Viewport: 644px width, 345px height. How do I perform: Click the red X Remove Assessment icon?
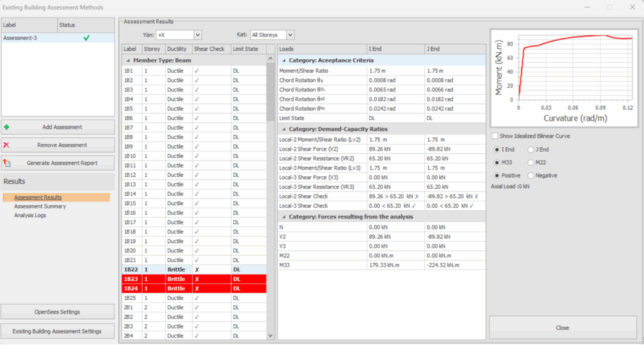coord(7,145)
